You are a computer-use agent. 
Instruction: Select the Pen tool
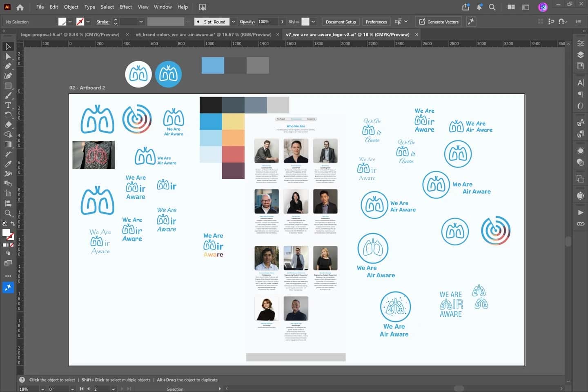click(x=8, y=66)
